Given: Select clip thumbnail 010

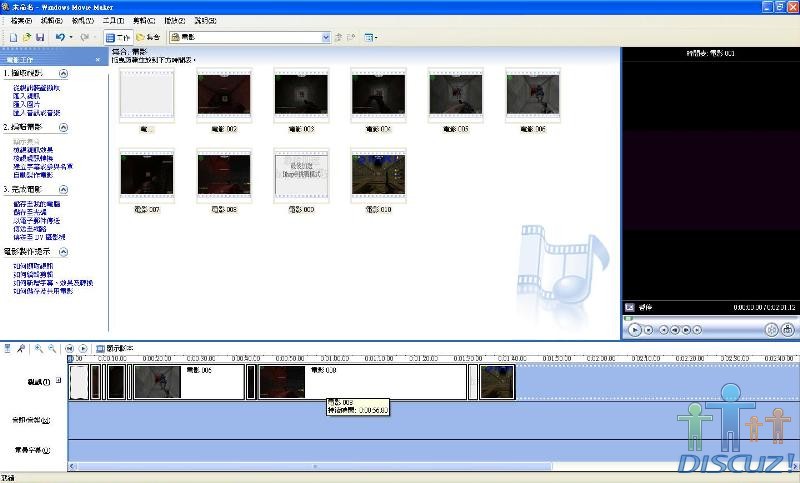Looking at the screenshot, I should pyautogui.click(x=378, y=175).
